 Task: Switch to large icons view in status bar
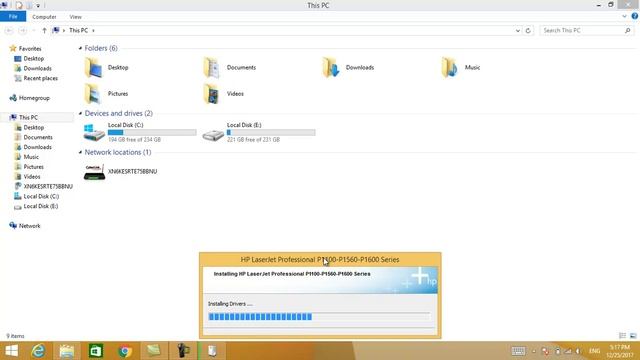click(633, 336)
